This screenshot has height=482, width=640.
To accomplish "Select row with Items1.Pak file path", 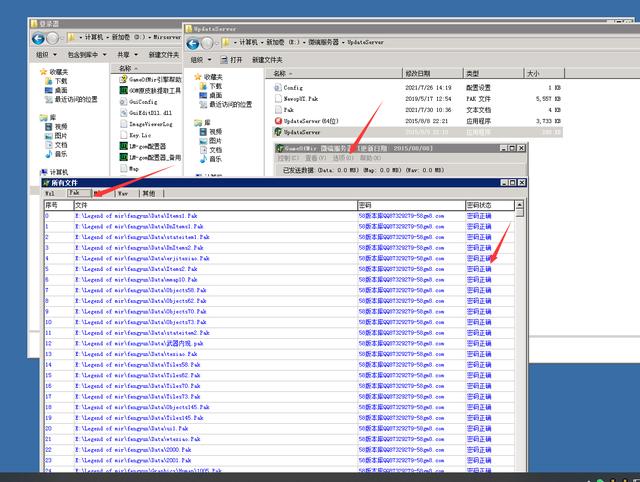I will click(x=200, y=215).
